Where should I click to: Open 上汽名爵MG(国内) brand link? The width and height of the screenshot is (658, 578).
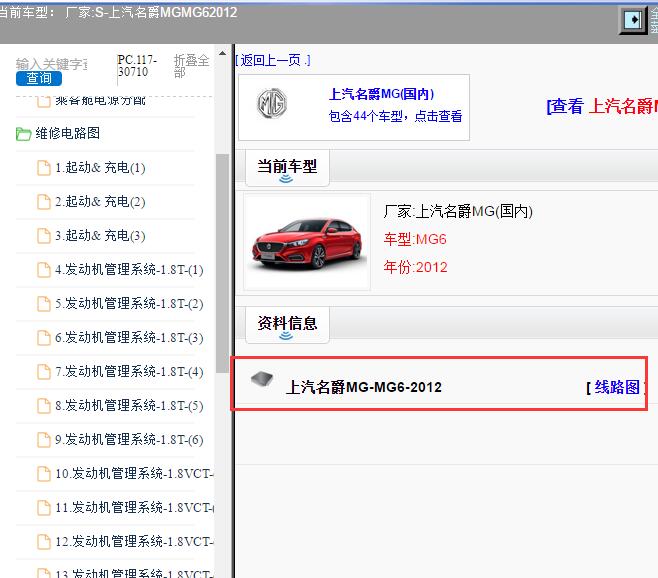tap(381, 94)
